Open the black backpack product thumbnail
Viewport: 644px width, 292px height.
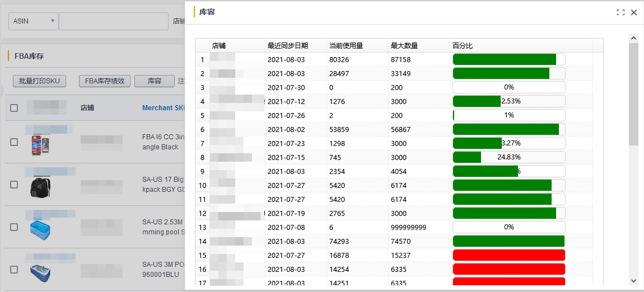pyautogui.click(x=40, y=186)
